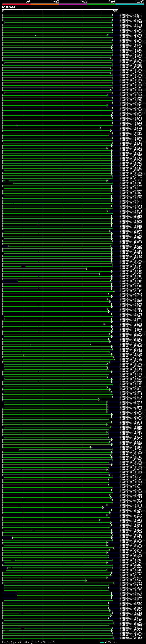Image resolution: width=146 pixels, height=644 pixels.
Task: Click the cyan ~100% identity legend segment
Action: (130, 4)
